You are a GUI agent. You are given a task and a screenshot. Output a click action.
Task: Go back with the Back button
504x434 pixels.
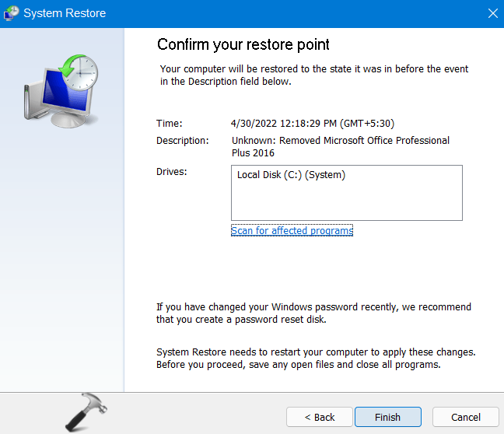pyautogui.click(x=317, y=417)
